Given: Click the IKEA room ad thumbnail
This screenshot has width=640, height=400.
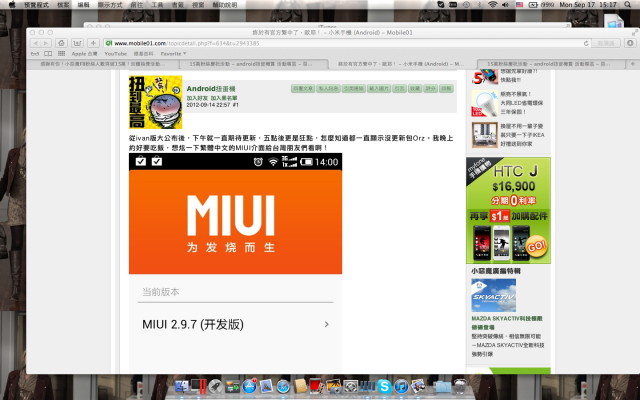Looking at the screenshot, I should click(x=484, y=135).
